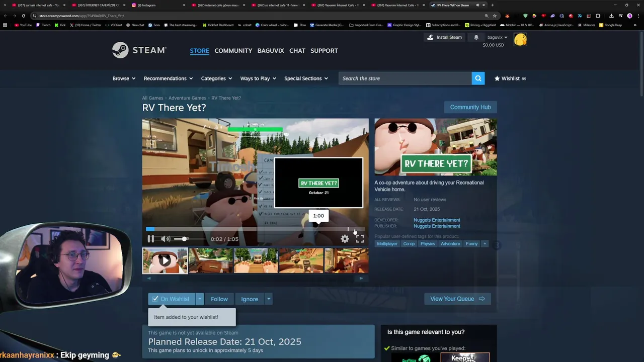The height and width of the screenshot is (362, 644).
Task: Bookmark this page with star icon
Action: pyautogui.click(x=495, y=16)
